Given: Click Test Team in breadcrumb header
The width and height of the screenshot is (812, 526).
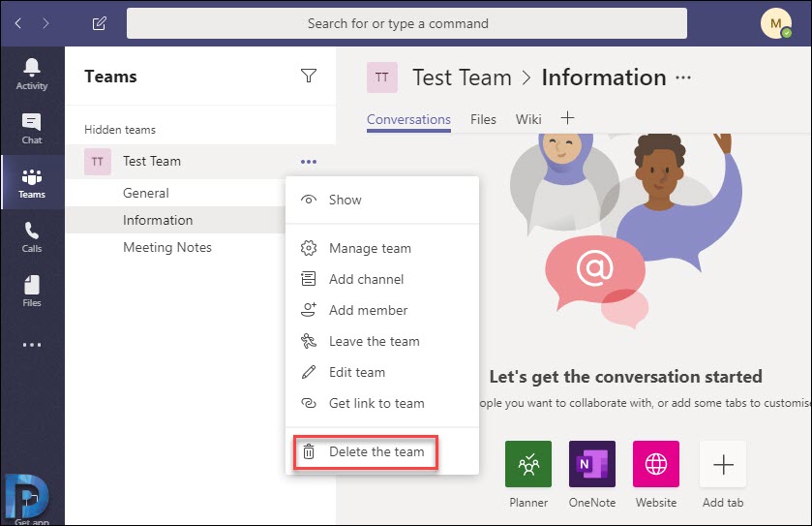Looking at the screenshot, I should click(x=462, y=77).
